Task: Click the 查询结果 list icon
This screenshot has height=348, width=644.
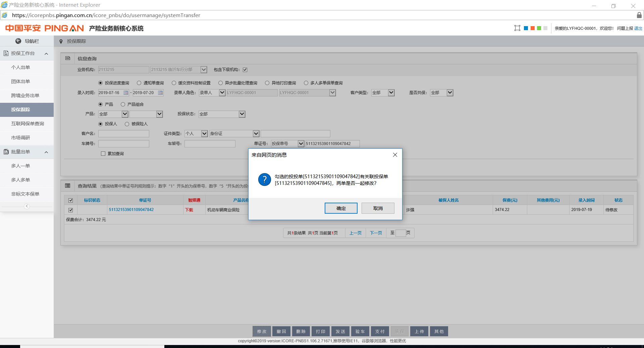Action: coord(68,186)
